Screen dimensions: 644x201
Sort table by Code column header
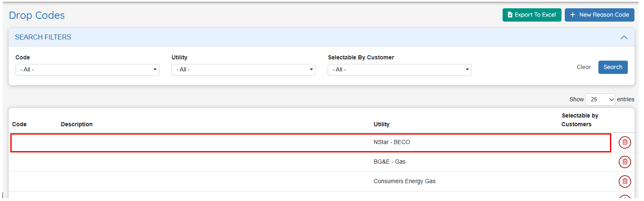[19, 124]
